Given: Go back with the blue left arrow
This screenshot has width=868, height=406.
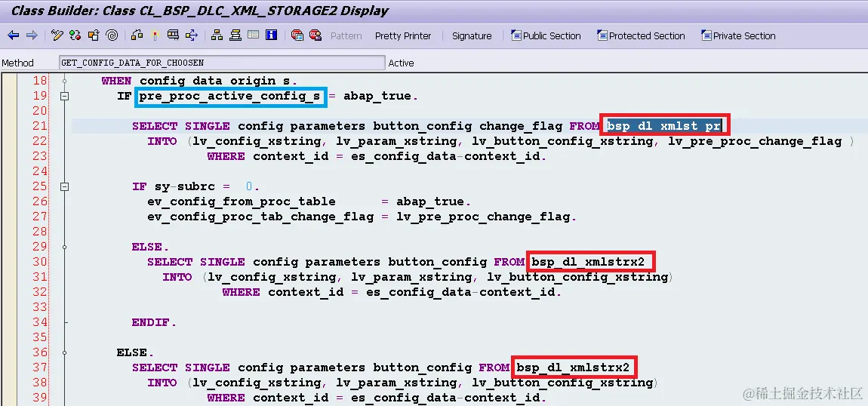Looking at the screenshot, I should (x=14, y=35).
